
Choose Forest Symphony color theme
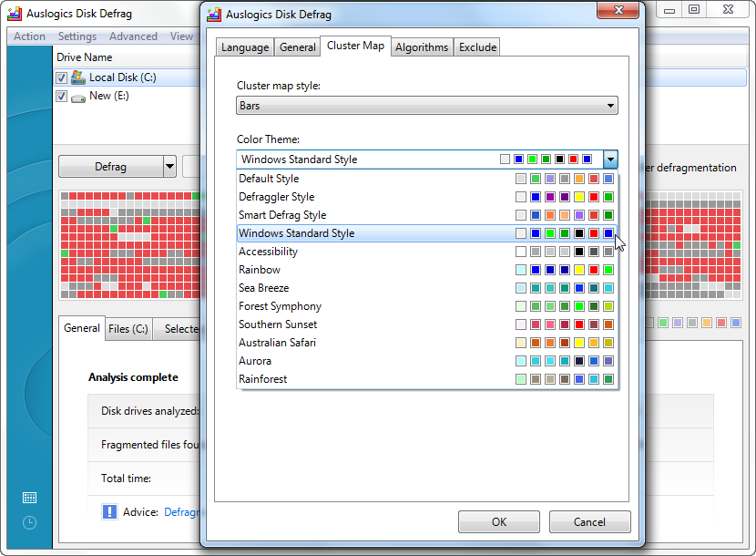click(x=426, y=306)
